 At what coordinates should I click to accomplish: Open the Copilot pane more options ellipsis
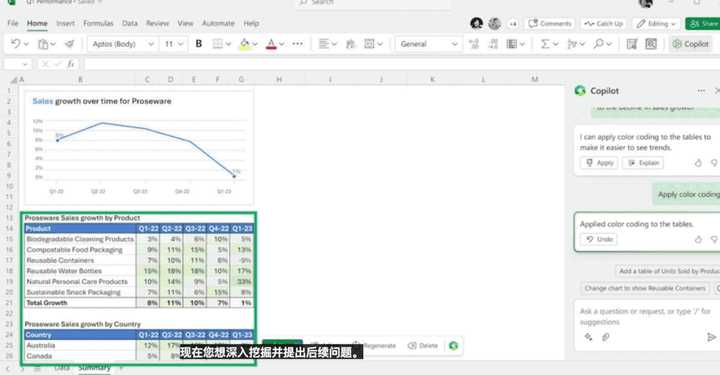pos(701,91)
